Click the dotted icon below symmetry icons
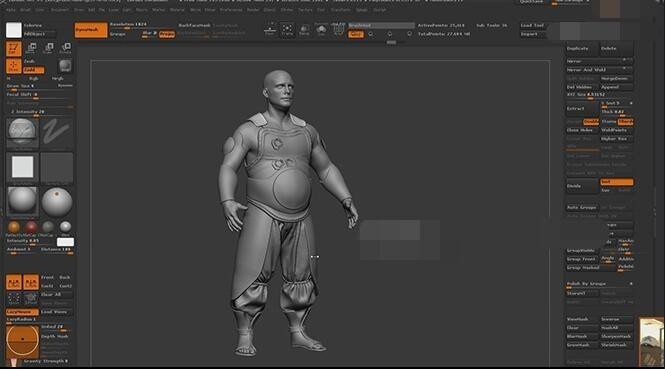Screen dimensions: 665x369 click(14, 299)
